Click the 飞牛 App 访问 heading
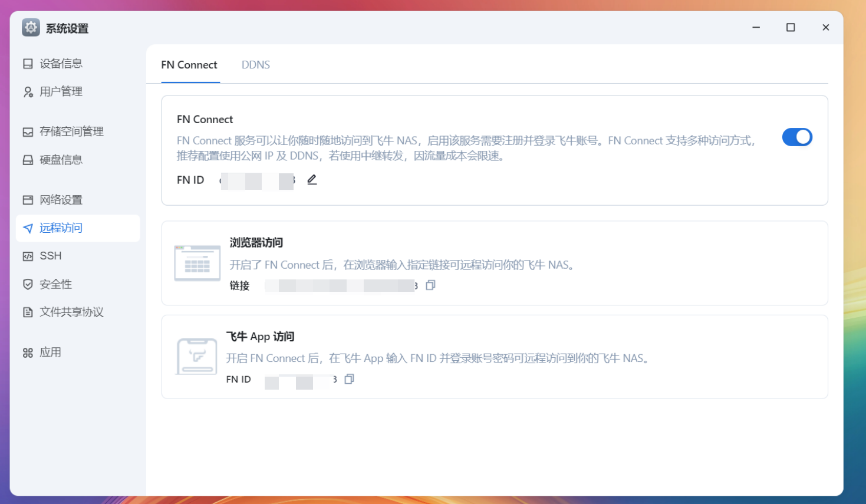This screenshot has height=504, width=866. click(x=260, y=337)
